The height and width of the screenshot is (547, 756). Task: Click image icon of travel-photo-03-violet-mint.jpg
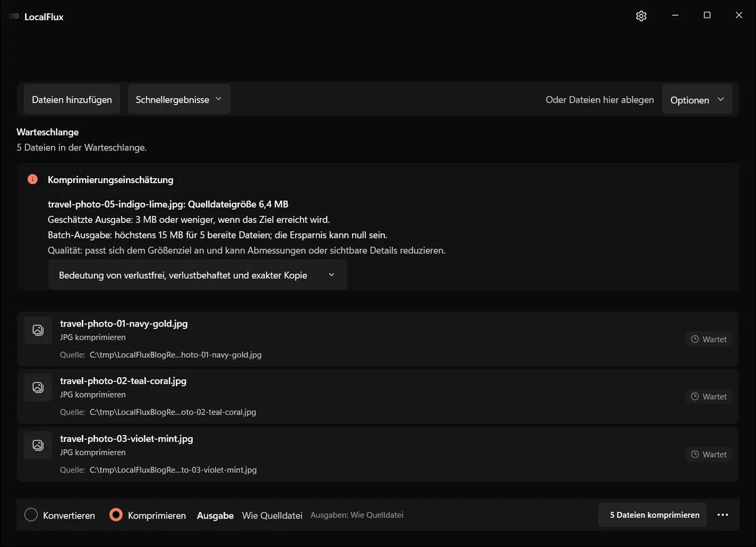tap(38, 445)
